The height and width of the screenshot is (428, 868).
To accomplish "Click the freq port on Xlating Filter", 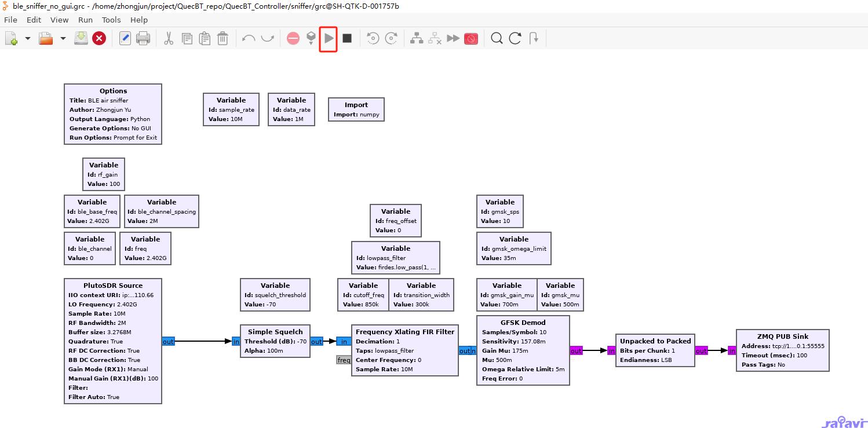I will coord(344,360).
